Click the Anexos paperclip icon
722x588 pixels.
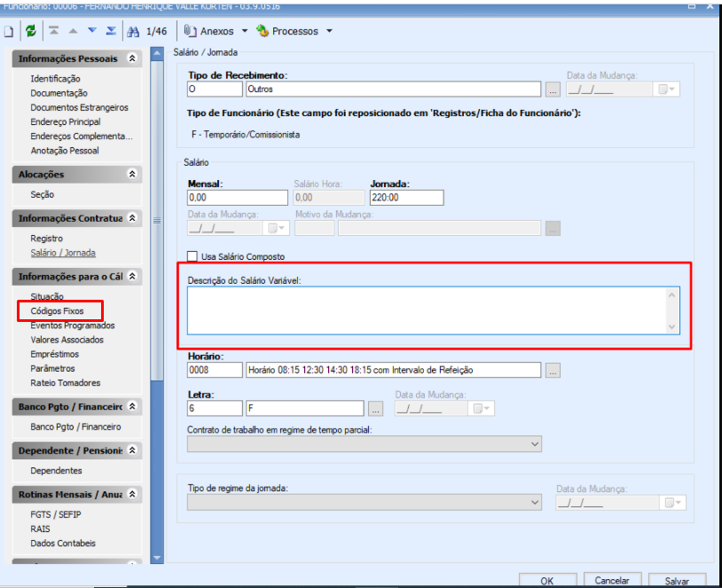[190, 31]
